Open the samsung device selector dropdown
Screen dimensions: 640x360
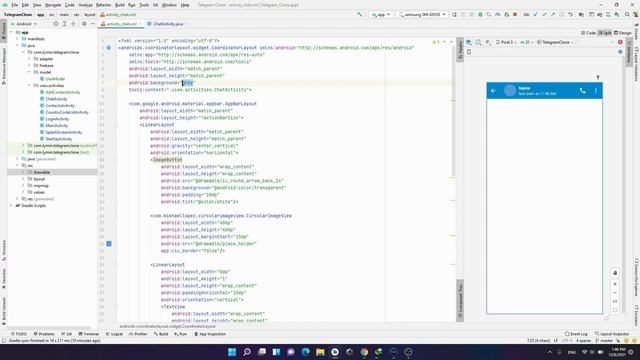422,14
